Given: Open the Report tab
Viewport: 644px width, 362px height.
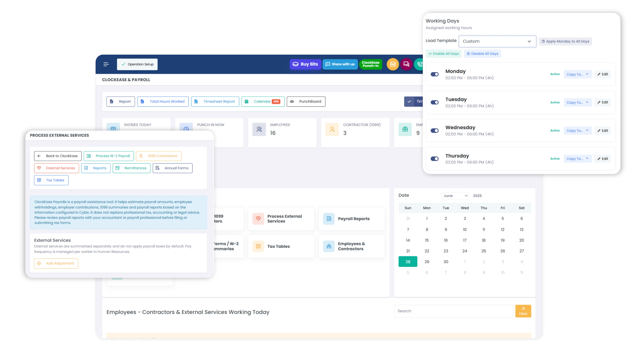Looking at the screenshot, I should [121, 101].
